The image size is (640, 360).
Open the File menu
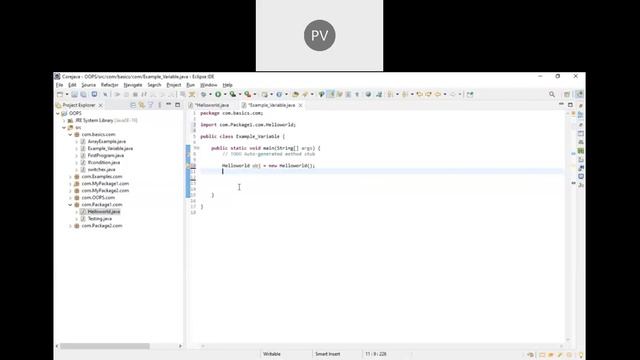tap(60, 85)
